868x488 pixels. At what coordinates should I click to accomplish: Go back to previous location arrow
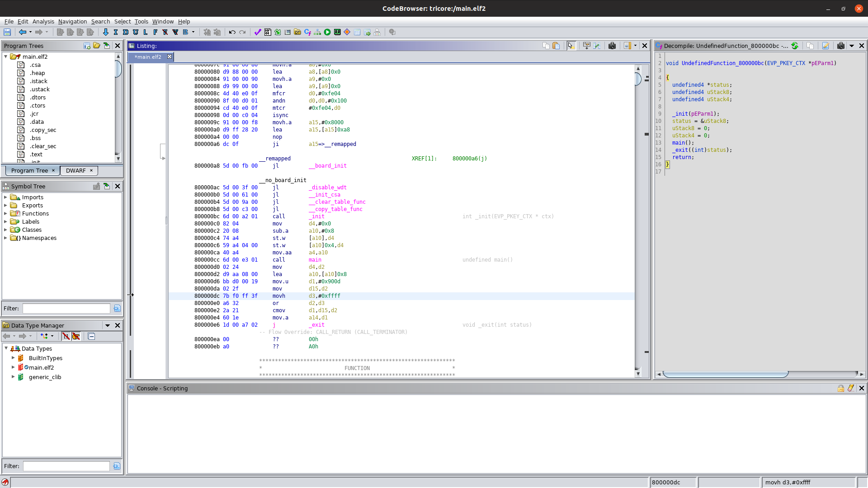(22, 32)
